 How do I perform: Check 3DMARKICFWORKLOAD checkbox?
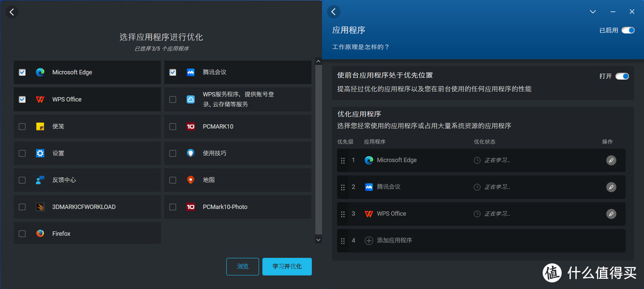click(22, 207)
